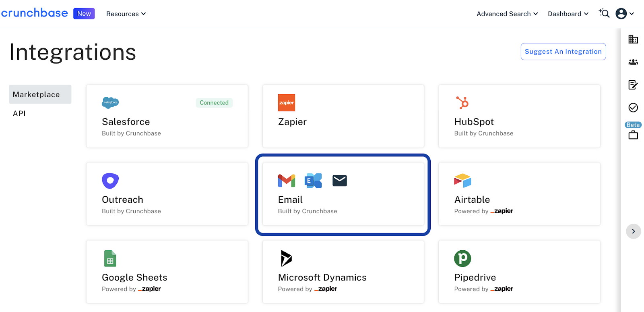This screenshot has width=644, height=312.
Task: Switch to the API tab
Action: (x=19, y=113)
